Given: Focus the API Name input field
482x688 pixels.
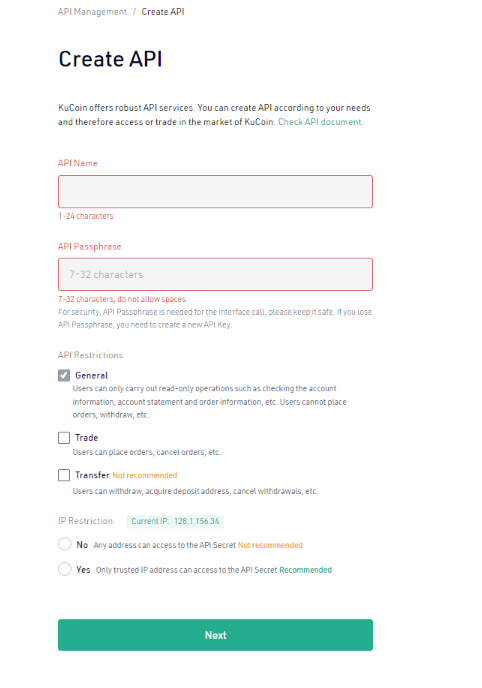Looking at the screenshot, I should click(215, 192).
